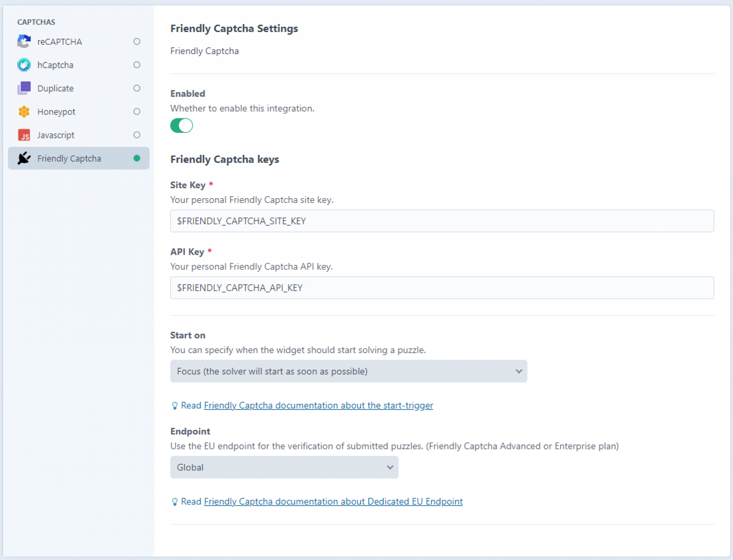Viewport: 733px width, 560px height.
Task: Click the Friendly Captcha Settings heading
Action: (x=234, y=29)
